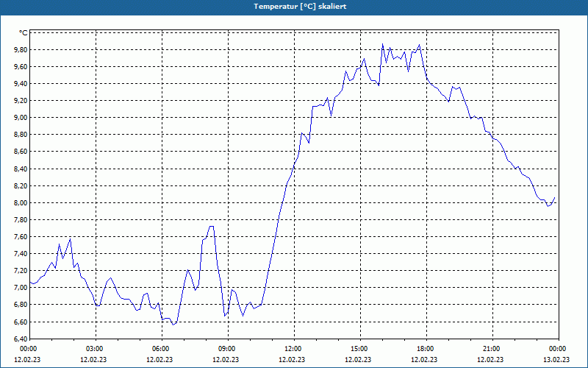Viewport: 588px width, 368px height.
Task: Select the 06:00 time label
Action: pos(162,349)
